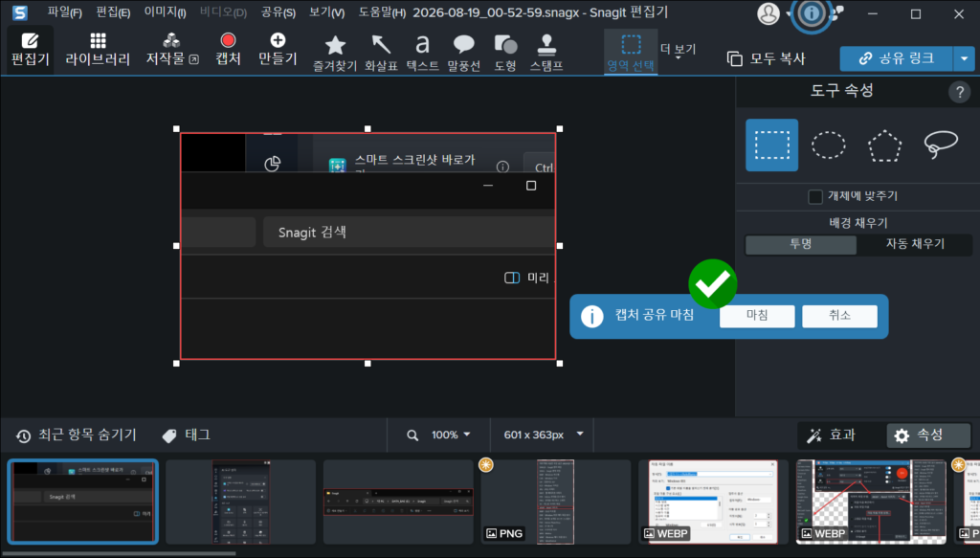Toggle the 효과 effects panel
Screen dimensions: 980x558
(832, 435)
